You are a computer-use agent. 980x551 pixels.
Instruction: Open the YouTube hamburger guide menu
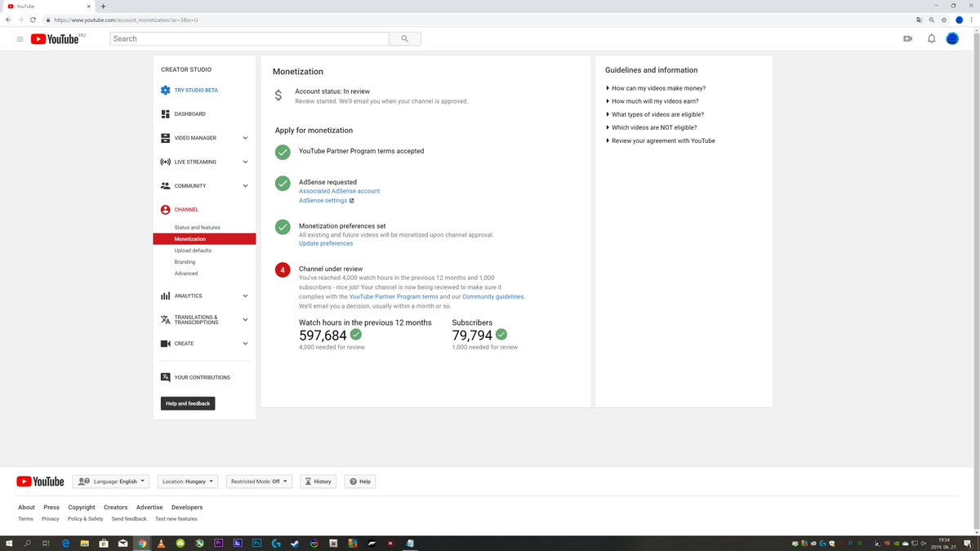[x=20, y=38]
